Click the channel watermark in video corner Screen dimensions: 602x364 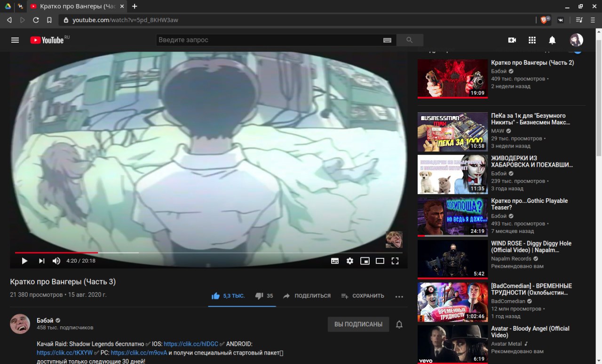[x=394, y=240]
